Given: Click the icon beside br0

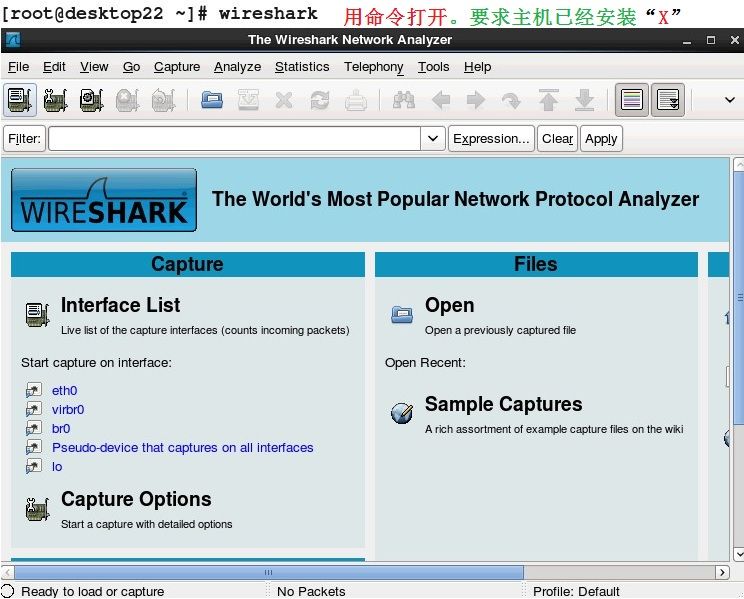Looking at the screenshot, I should [x=34, y=428].
